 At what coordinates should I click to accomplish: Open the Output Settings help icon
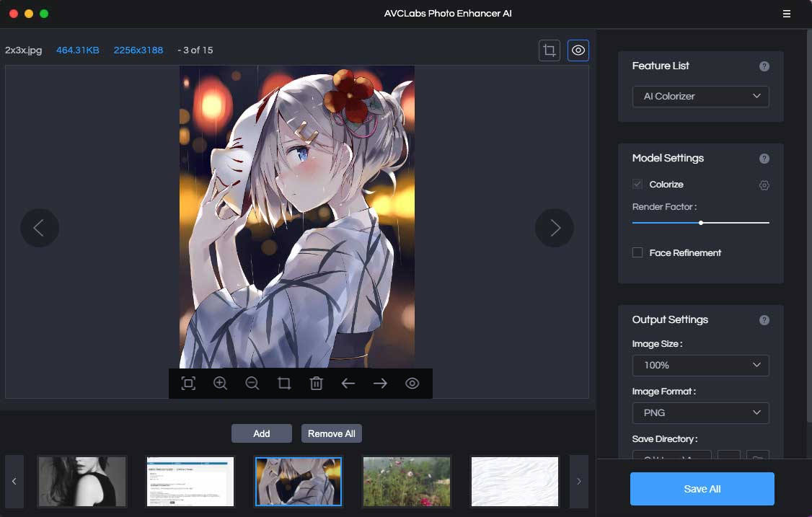[x=764, y=320]
